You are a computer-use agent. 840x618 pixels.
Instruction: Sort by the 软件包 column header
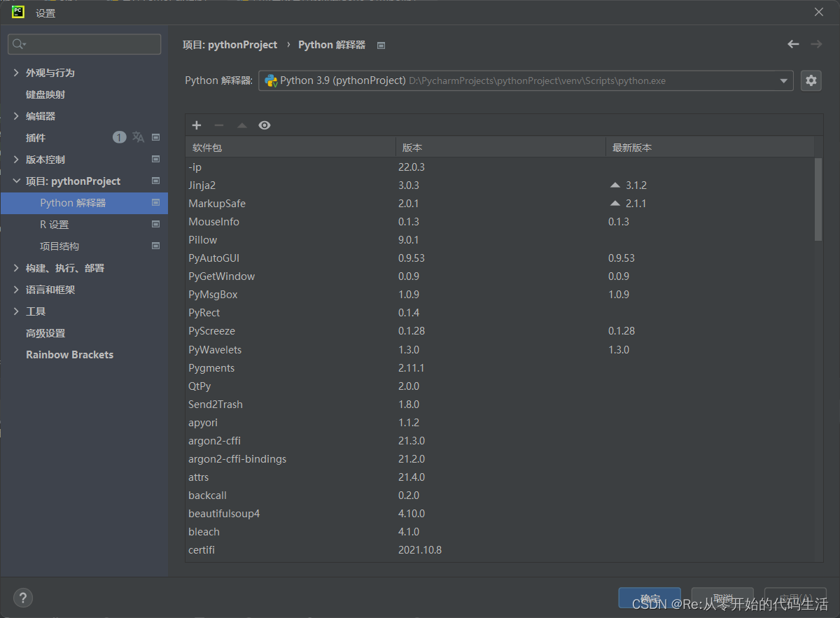click(290, 148)
